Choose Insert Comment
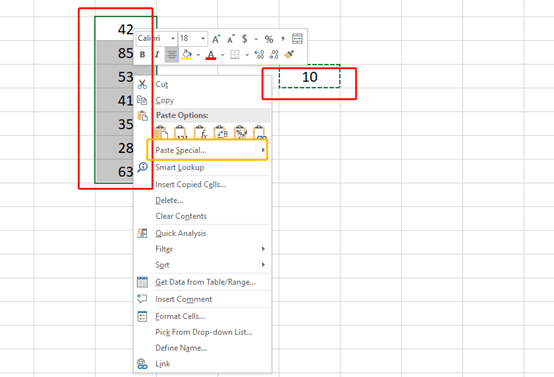The image size is (554, 377). pos(202,299)
